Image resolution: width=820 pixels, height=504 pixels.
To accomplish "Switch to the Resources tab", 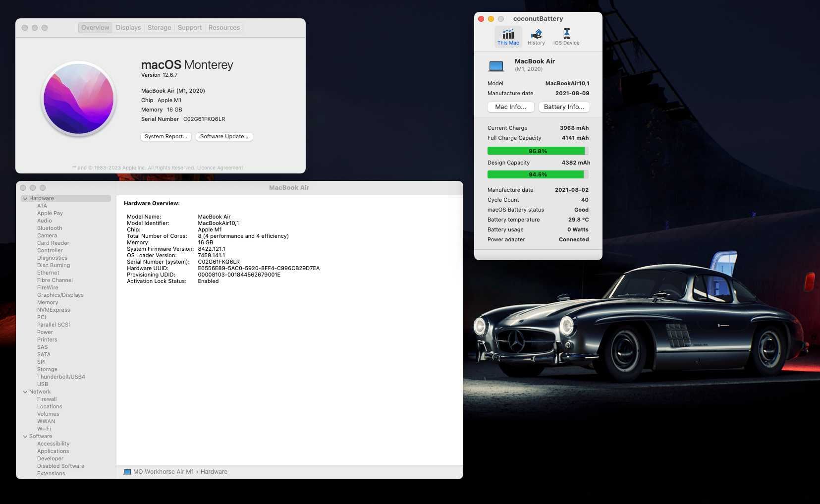I will pos(224,28).
